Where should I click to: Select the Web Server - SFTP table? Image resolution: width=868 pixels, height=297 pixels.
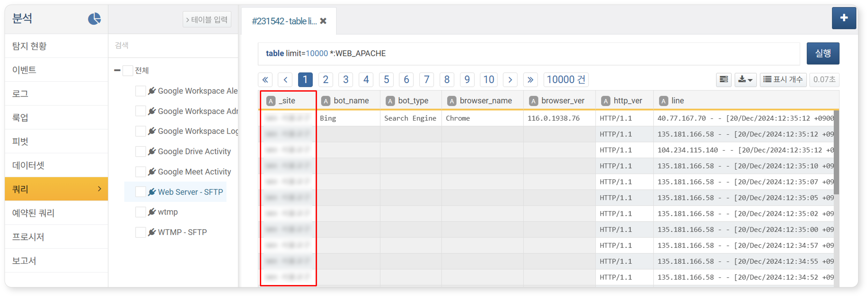(190, 192)
